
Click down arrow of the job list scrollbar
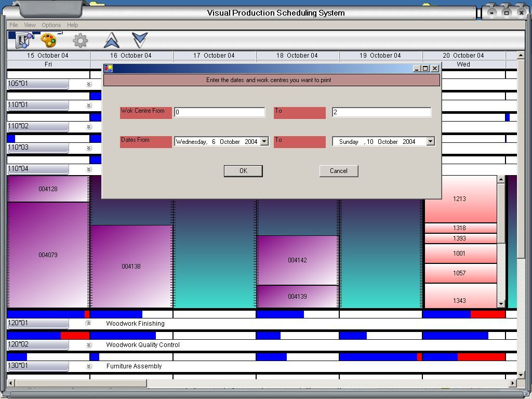[x=501, y=304]
